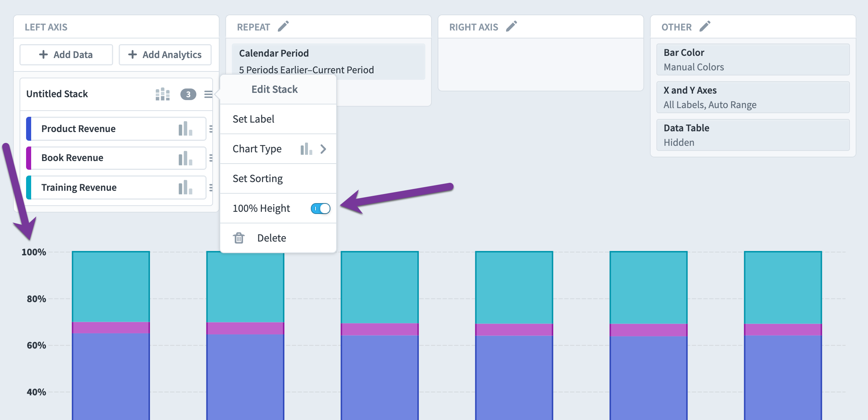Choose Chart Type from the Edit Stack menu

click(x=278, y=149)
